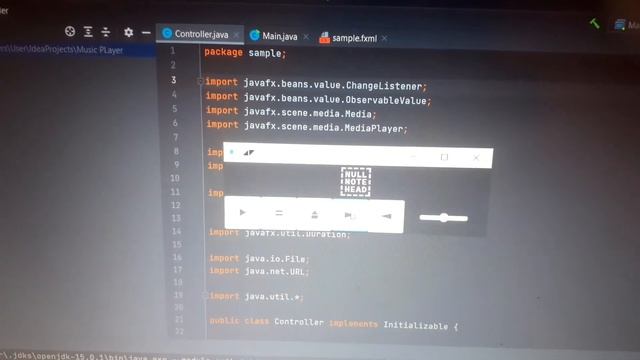
Task: Click Expand All icon in project toolbar
Action: (88, 32)
